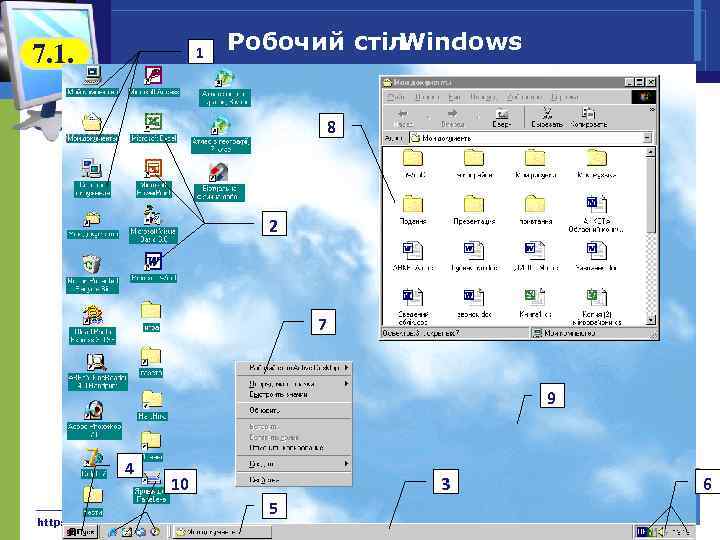Open the Go (Переход) menu in window
This screenshot has height=540, width=720.
484,97
